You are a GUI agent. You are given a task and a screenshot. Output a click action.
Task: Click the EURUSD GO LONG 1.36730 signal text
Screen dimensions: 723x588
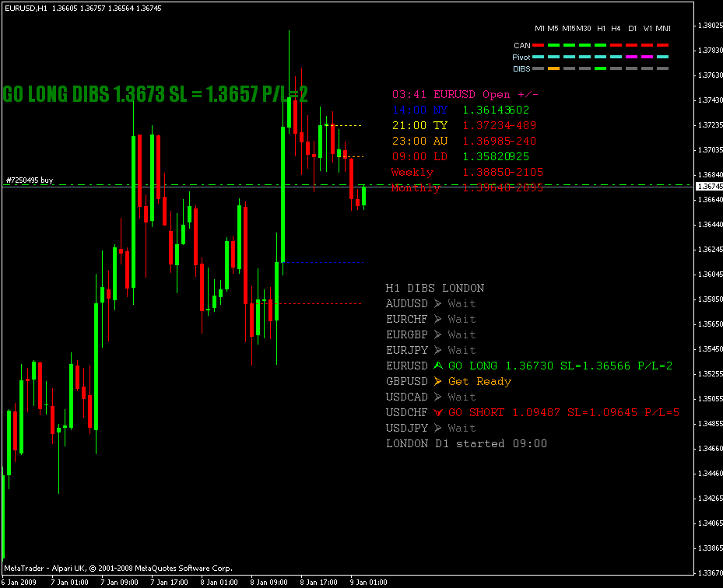[x=560, y=366]
